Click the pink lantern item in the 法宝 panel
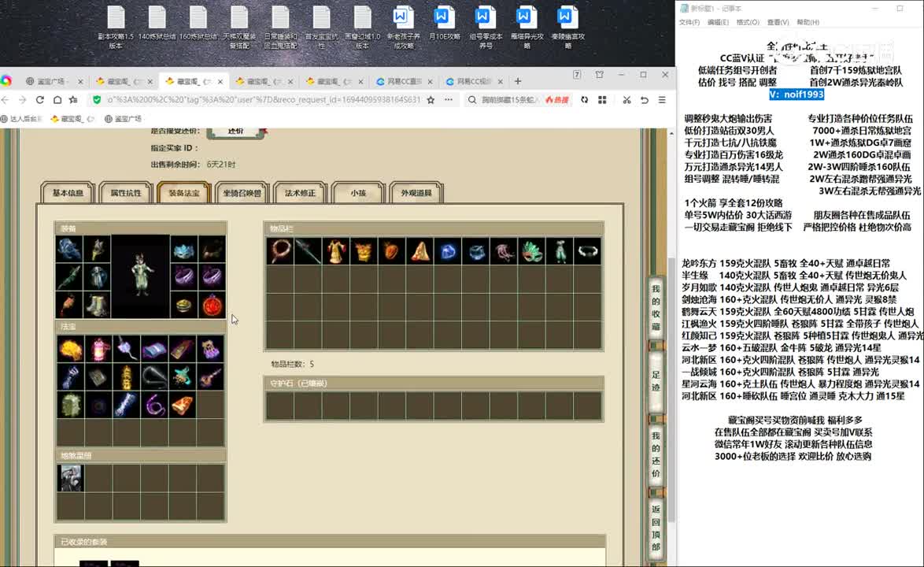The image size is (924, 567). [x=98, y=350]
